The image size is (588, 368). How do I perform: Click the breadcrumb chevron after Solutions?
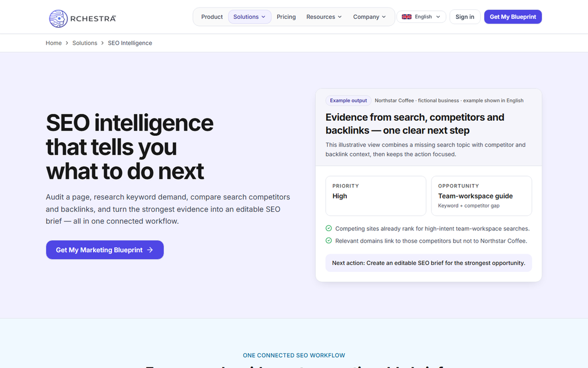pos(102,43)
